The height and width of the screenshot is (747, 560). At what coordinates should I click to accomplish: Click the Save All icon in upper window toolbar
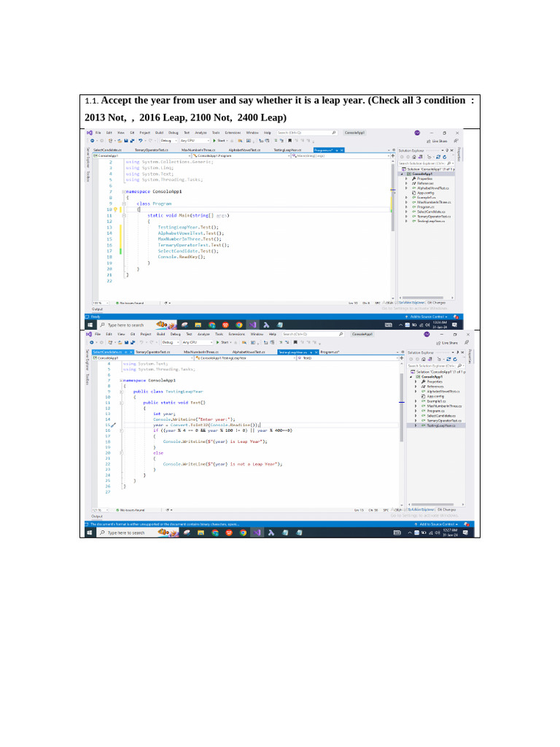point(133,140)
